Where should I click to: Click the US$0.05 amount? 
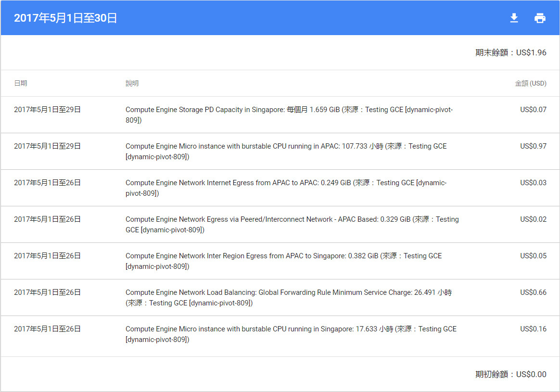pyautogui.click(x=533, y=256)
